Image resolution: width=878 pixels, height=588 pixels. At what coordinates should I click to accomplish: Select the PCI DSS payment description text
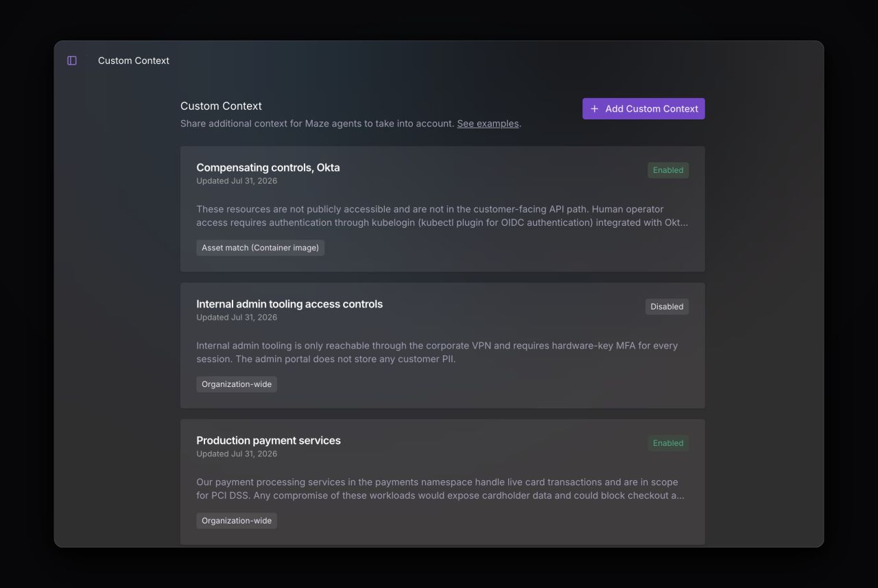(x=440, y=489)
